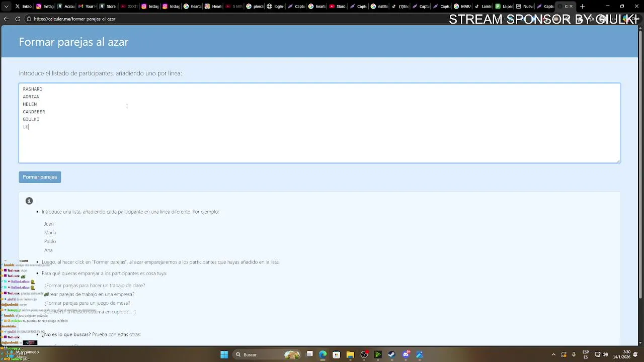The image size is (644, 362).
Task: Click the taskbar Buscar search box
Action: [x=267, y=354]
